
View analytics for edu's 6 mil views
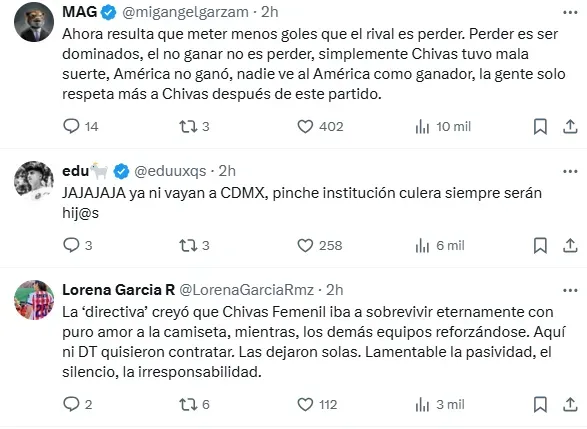(x=440, y=246)
